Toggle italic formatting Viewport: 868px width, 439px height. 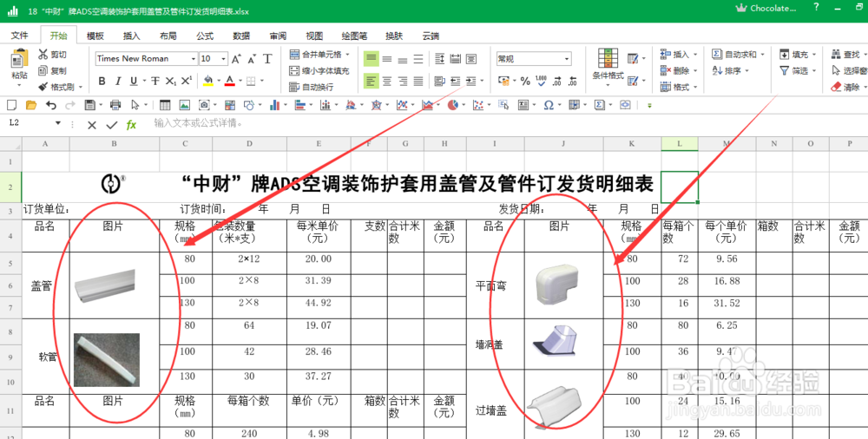coord(117,82)
